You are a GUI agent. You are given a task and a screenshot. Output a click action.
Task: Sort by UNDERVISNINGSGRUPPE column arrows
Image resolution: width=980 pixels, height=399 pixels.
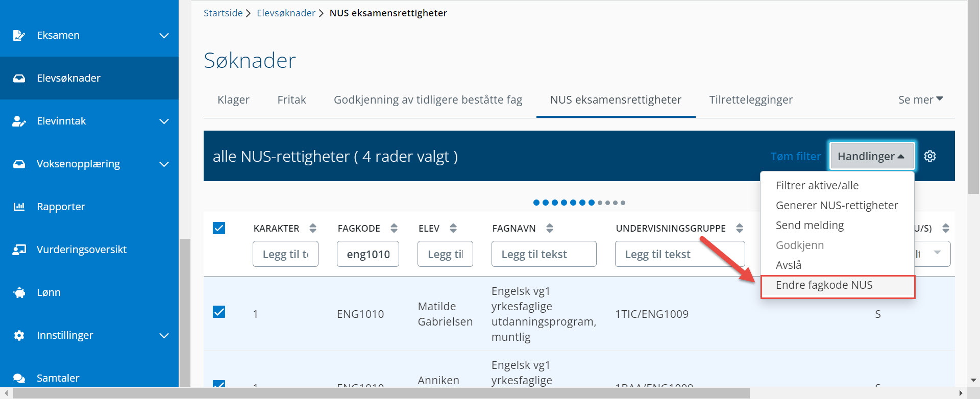click(740, 228)
